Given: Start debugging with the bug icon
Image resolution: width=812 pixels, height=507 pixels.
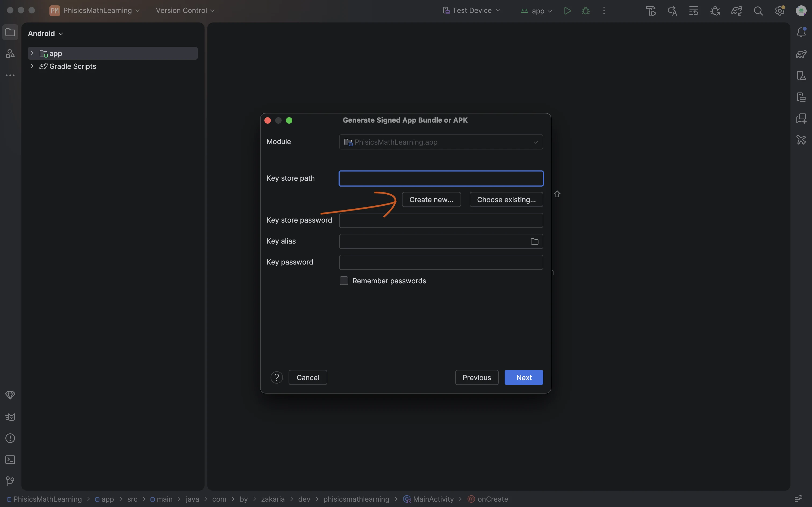Looking at the screenshot, I should point(585,11).
